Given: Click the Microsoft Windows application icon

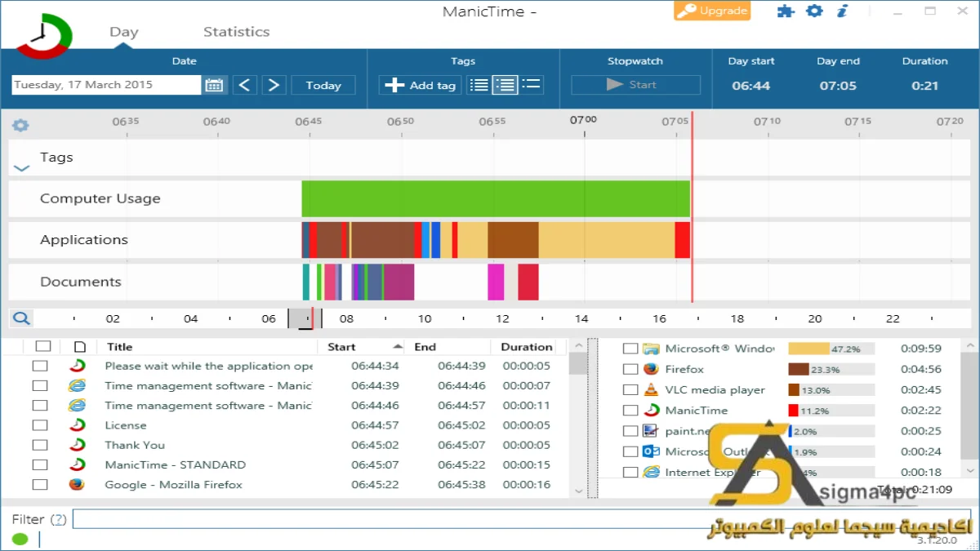Looking at the screenshot, I should coord(651,349).
